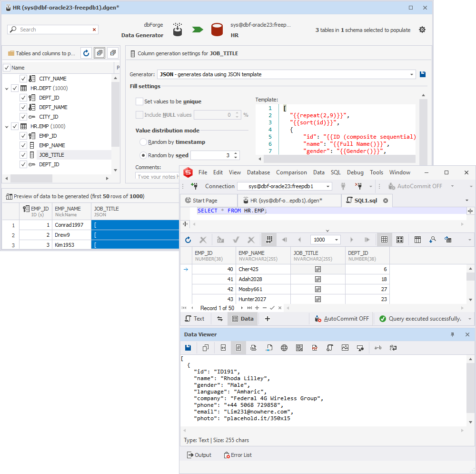Switch Data Viewer to web view
The width and height of the screenshot is (476, 474).
click(x=284, y=348)
